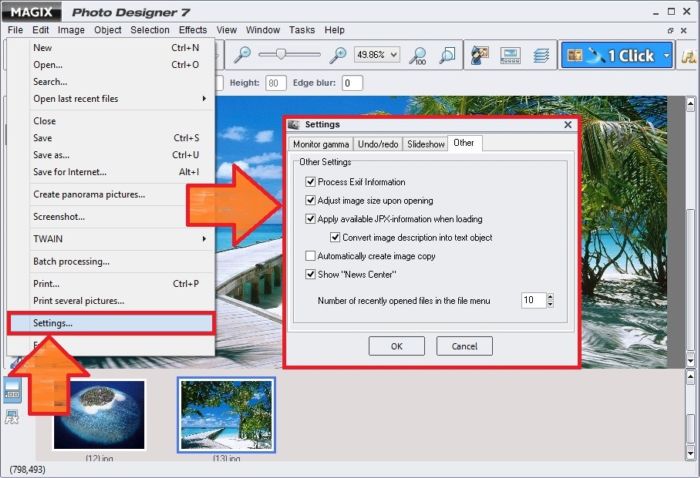Click Cancel in the Settings dialog

tap(464, 346)
